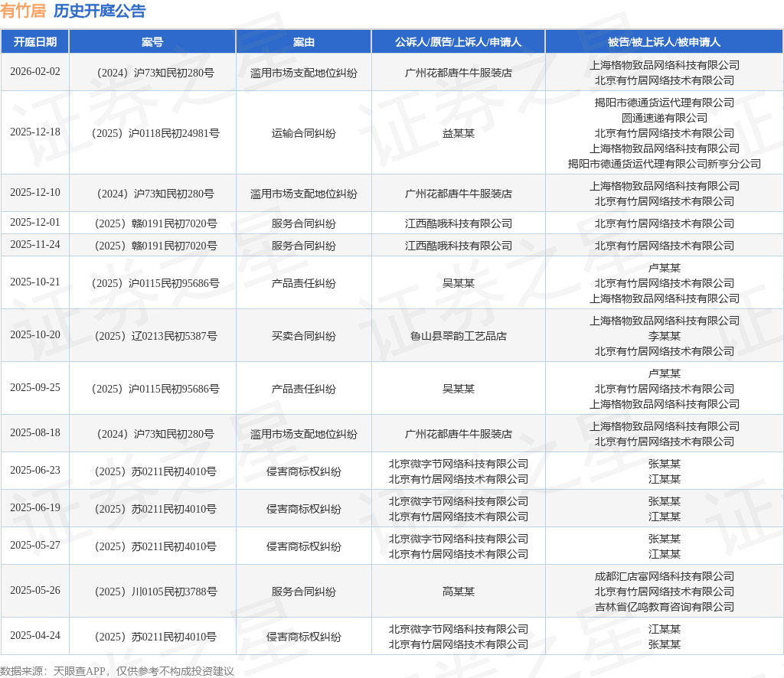The width and height of the screenshot is (784, 678).
Task: Select the date 2026-02-02
Action: (35, 71)
